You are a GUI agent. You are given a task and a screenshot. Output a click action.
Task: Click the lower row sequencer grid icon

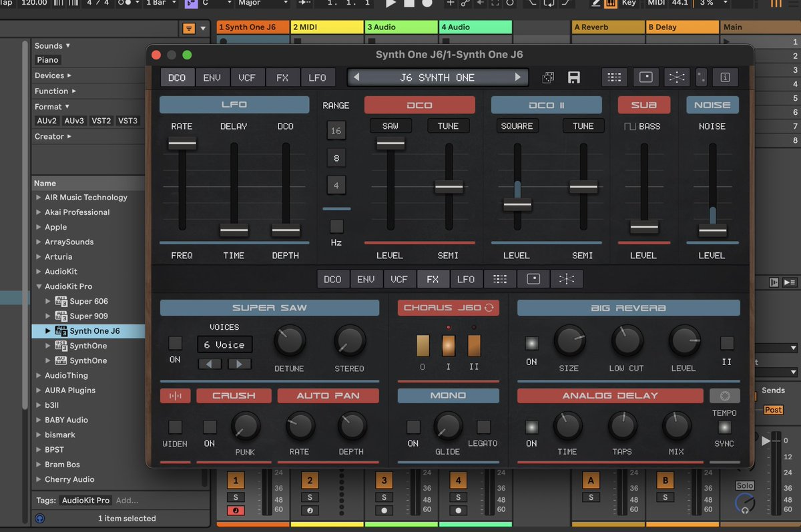click(x=500, y=279)
